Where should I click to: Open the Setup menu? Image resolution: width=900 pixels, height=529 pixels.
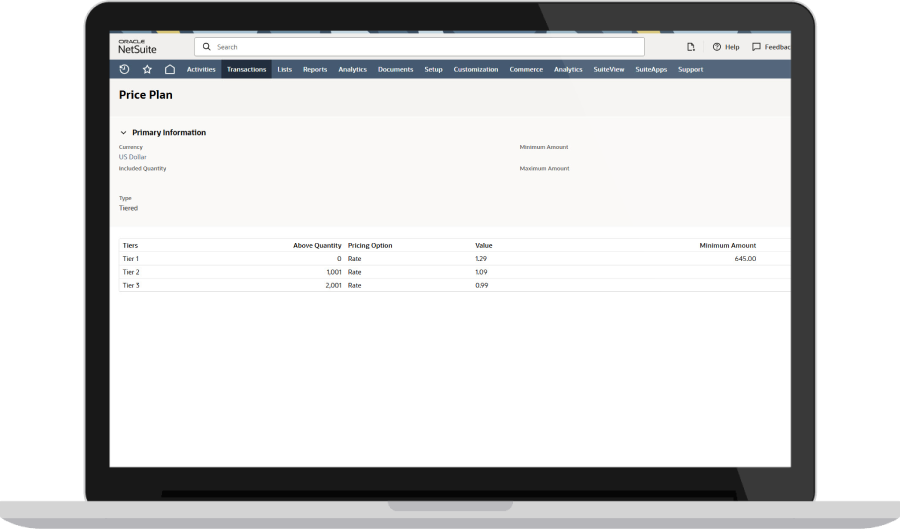tap(433, 70)
